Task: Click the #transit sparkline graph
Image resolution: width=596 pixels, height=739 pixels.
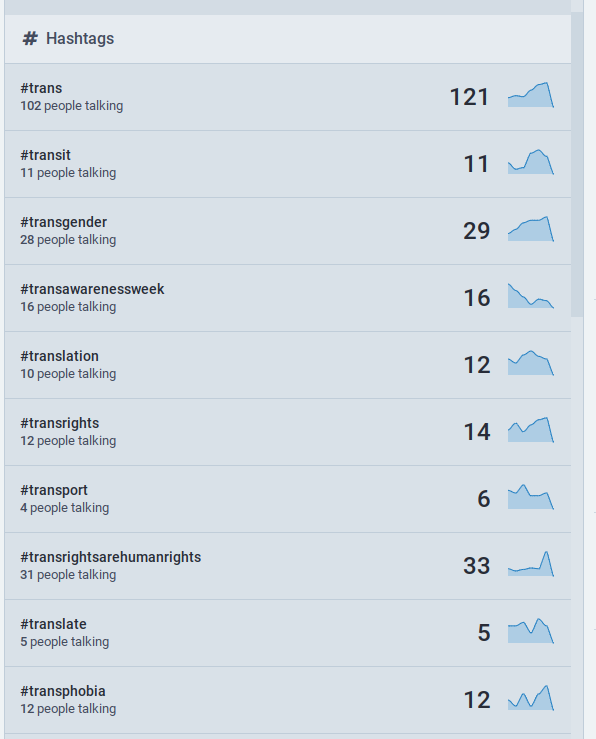Action: click(531, 162)
